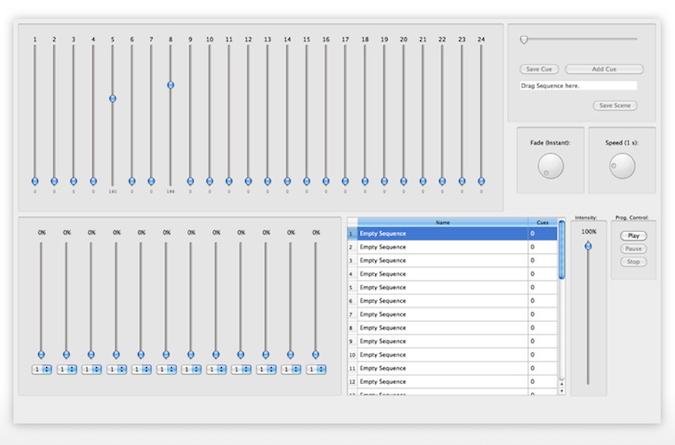Click the first submaster fader handle
This screenshot has height=445, width=675.
(x=41, y=355)
